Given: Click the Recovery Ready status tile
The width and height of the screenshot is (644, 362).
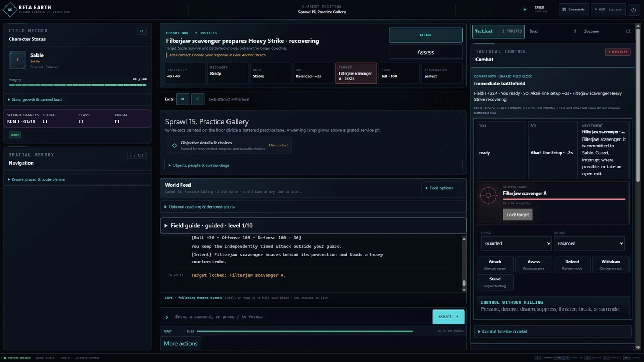Looking at the screenshot, I should (228, 73).
